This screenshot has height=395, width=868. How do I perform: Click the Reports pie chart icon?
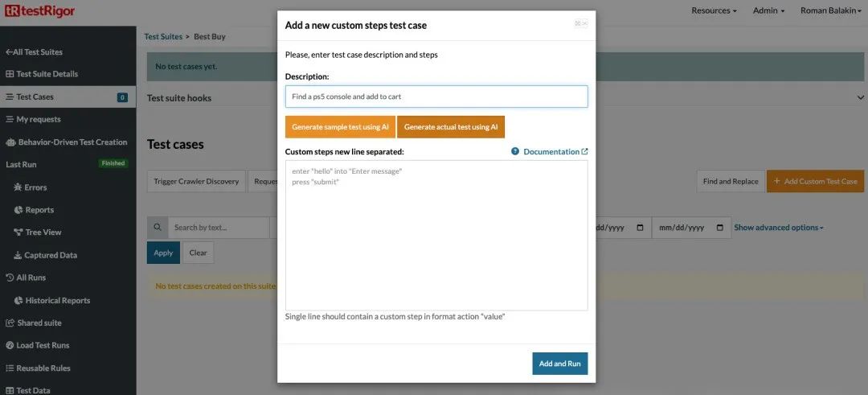18,210
